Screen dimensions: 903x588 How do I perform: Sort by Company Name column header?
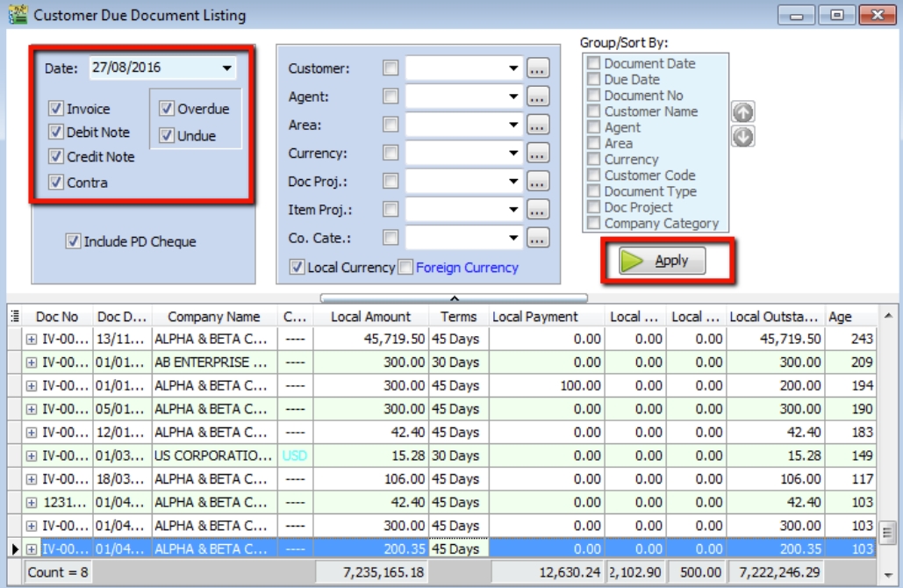[x=214, y=317]
